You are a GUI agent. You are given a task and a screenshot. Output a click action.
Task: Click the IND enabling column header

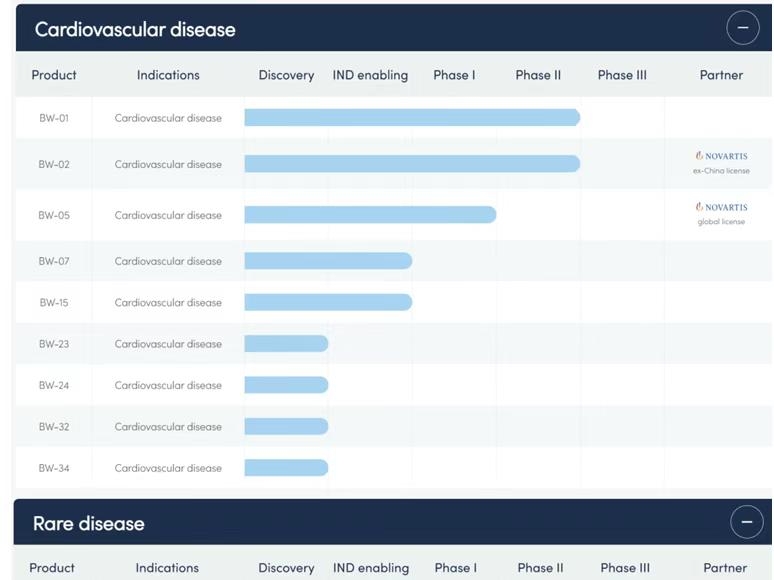click(x=370, y=75)
